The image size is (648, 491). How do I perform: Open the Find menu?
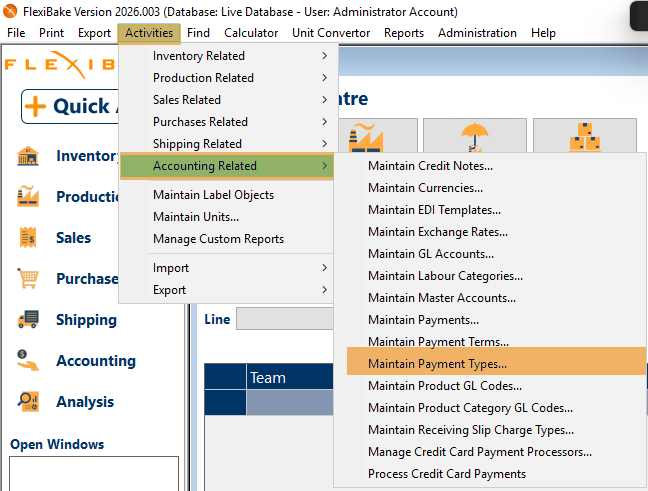point(198,33)
